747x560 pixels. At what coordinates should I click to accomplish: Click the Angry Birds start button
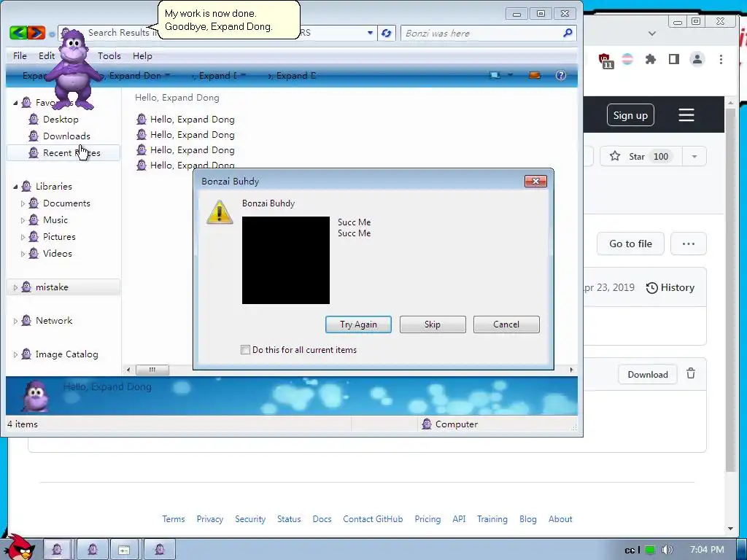click(18, 547)
